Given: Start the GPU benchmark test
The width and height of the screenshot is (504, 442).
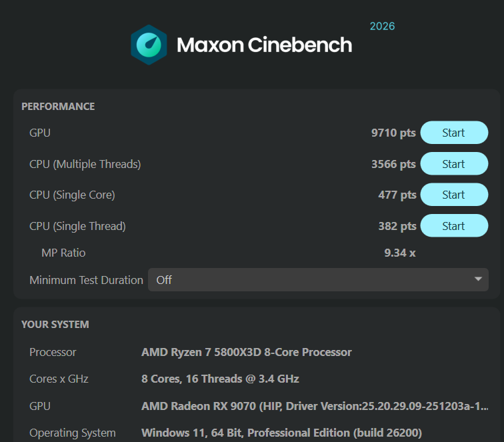Looking at the screenshot, I should (x=454, y=133).
